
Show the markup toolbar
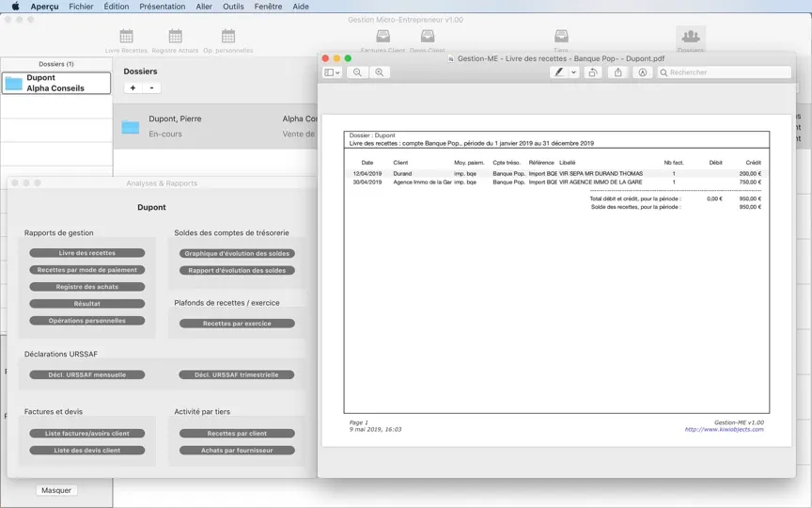[x=642, y=72]
